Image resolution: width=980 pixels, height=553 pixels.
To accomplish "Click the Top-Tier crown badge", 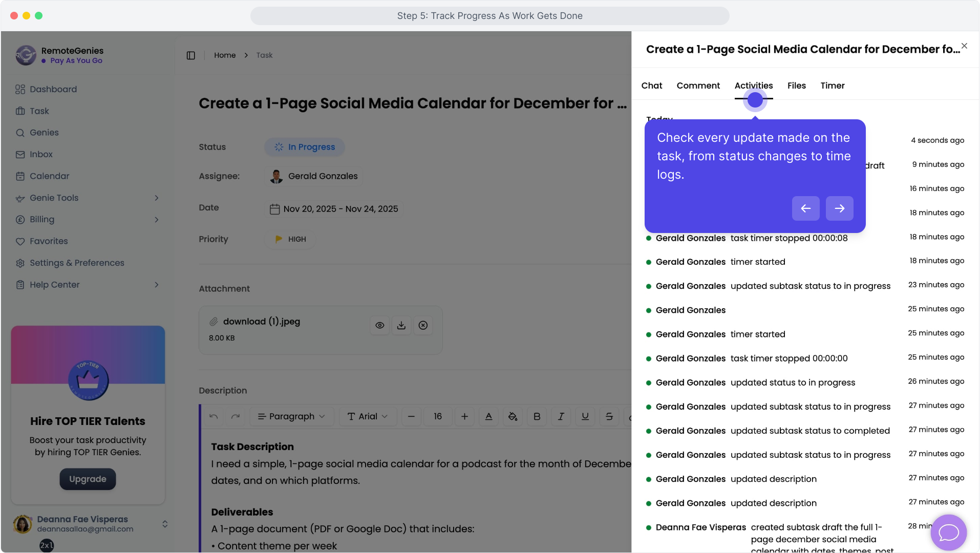I will click(x=88, y=380).
